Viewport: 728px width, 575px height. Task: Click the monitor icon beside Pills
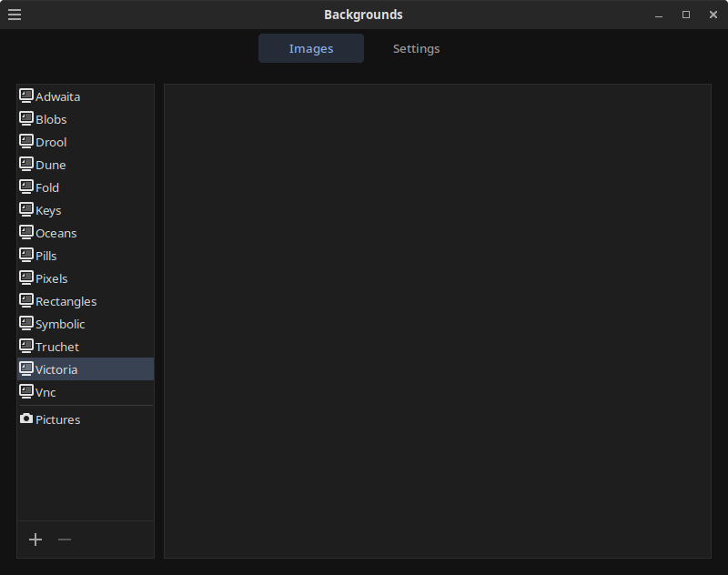coord(26,256)
